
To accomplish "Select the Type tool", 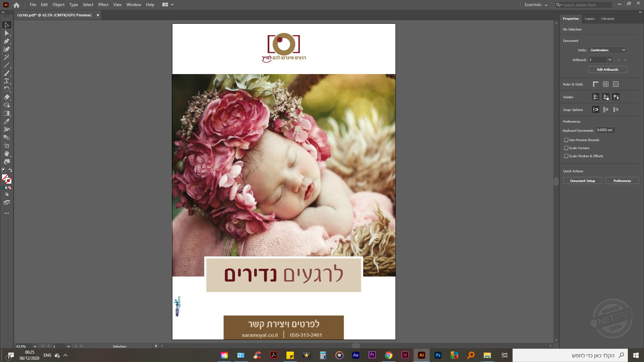I will coord(6,81).
